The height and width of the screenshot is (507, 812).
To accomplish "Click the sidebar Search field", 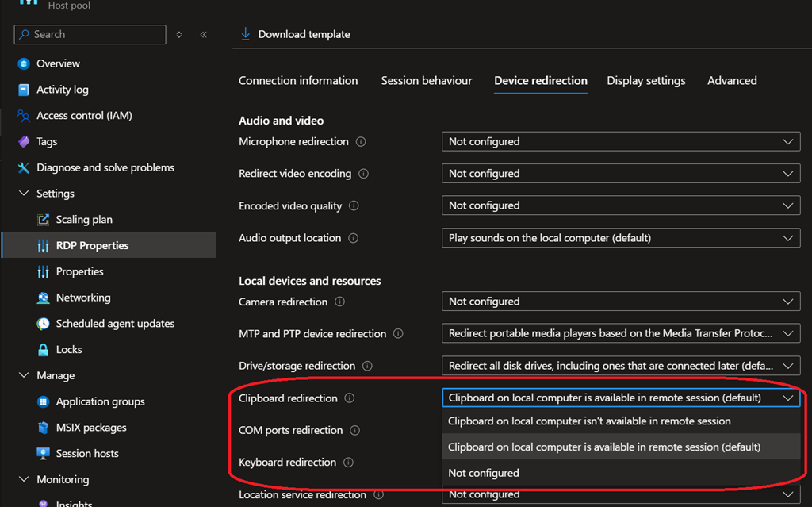I will pyautogui.click(x=90, y=35).
